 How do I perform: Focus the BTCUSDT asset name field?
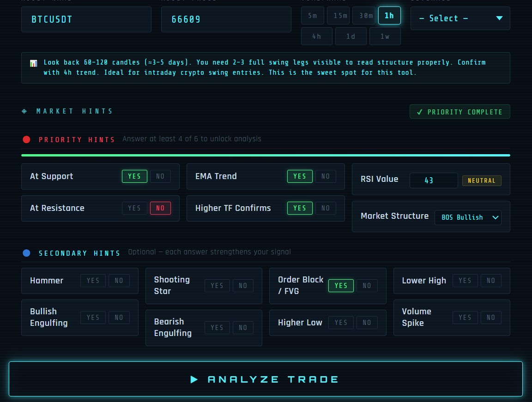click(86, 19)
